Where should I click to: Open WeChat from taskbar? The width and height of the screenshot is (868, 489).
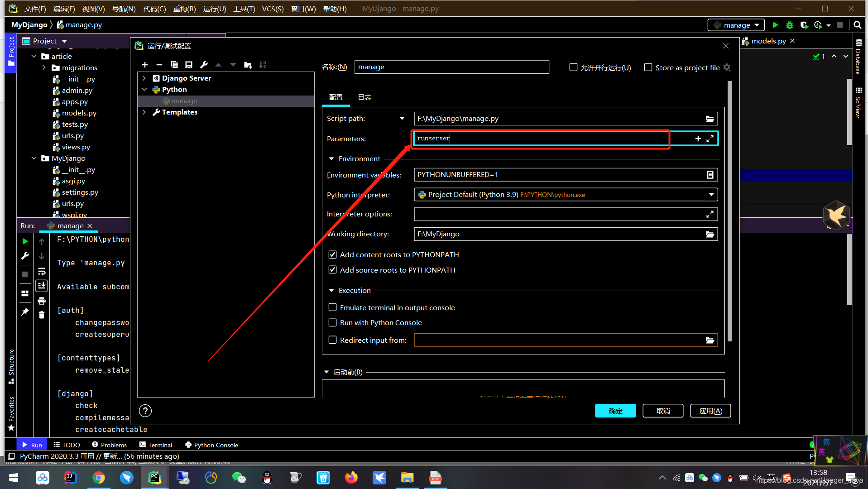tap(239, 478)
